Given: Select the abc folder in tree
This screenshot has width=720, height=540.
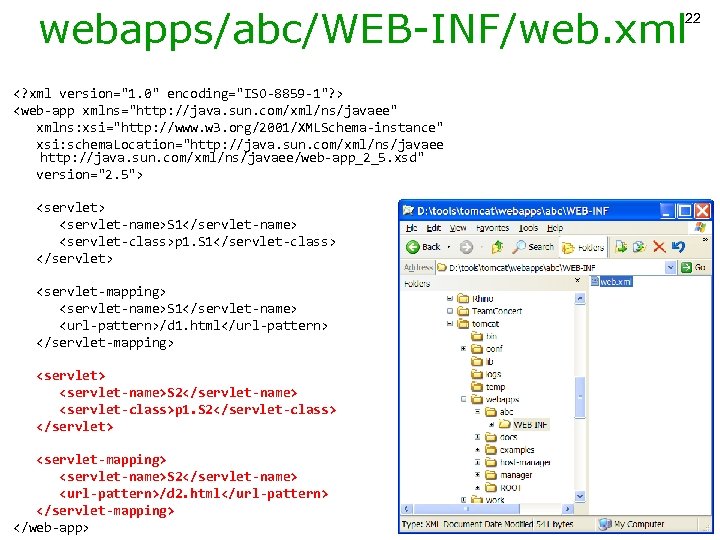Looking at the screenshot, I should (x=499, y=412).
